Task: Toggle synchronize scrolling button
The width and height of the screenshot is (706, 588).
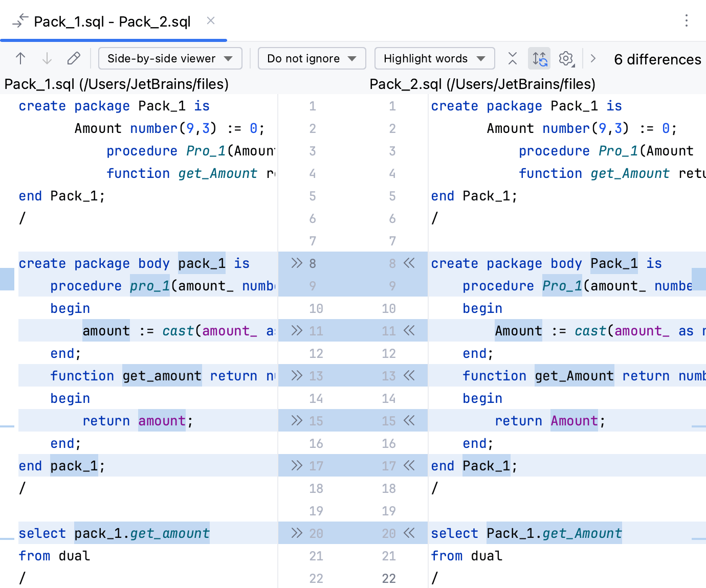Action: pyautogui.click(x=539, y=59)
